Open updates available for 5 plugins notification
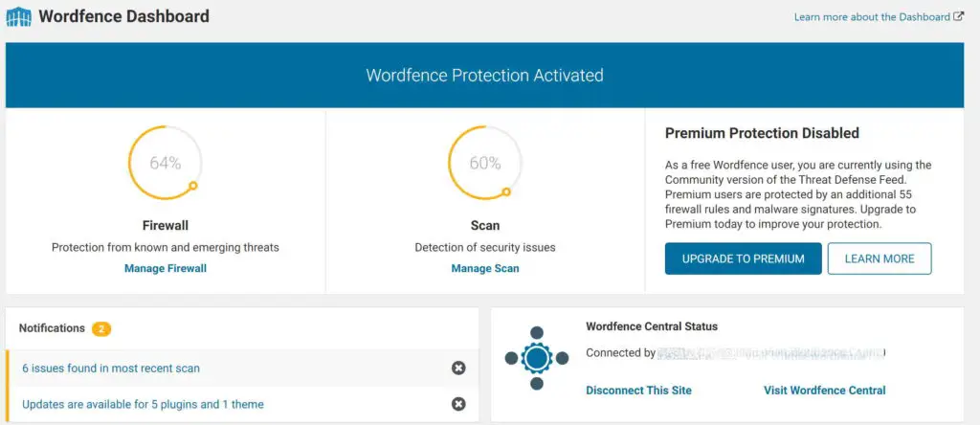980x425 pixels. (144, 404)
